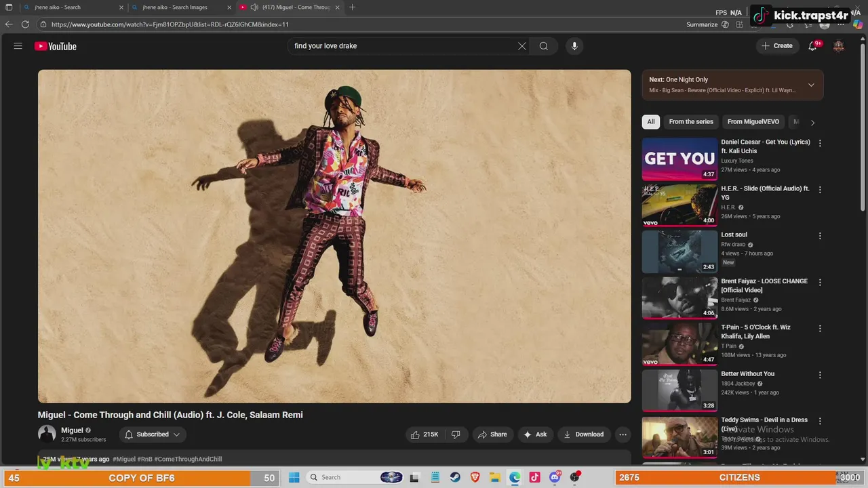Download the video
The height and width of the screenshot is (488, 868).
[583, 434]
